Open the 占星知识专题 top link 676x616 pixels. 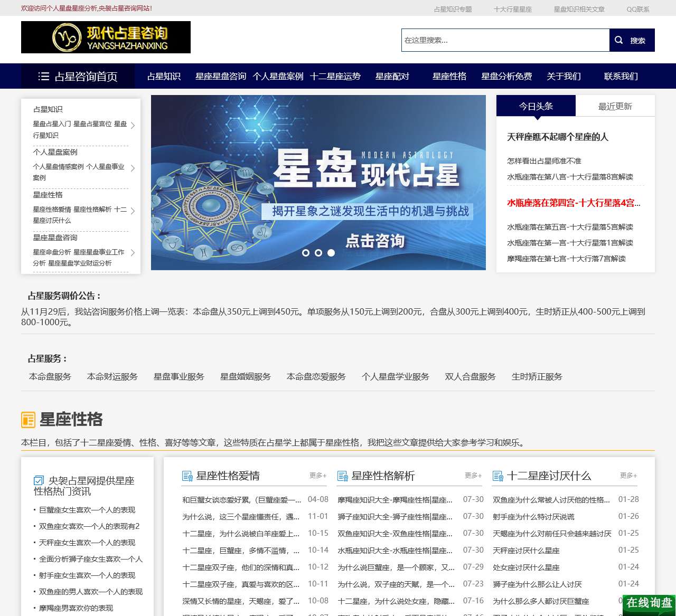click(x=453, y=9)
